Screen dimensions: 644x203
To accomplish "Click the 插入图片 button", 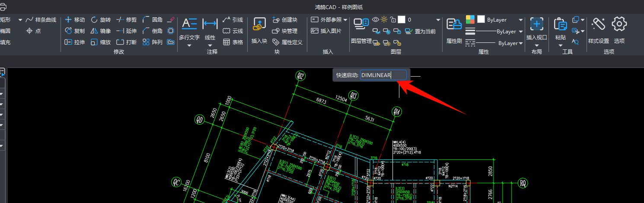I will pos(326,31).
